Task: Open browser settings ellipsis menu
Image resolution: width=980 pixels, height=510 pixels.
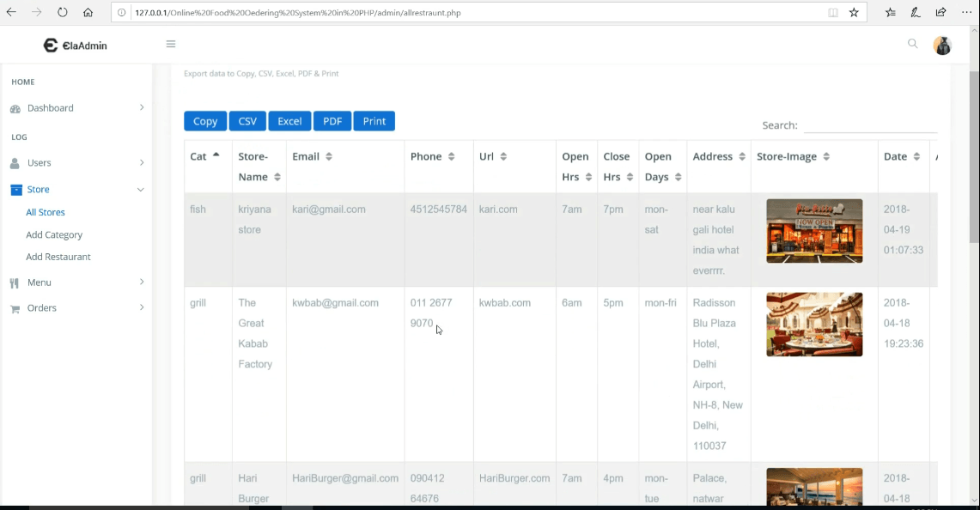Action: 966,13
